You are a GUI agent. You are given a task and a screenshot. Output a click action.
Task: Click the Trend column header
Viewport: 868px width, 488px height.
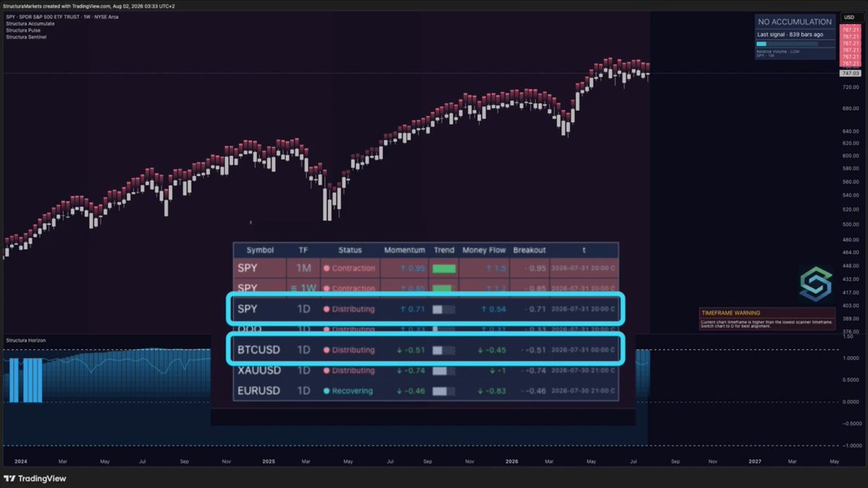tap(444, 250)
